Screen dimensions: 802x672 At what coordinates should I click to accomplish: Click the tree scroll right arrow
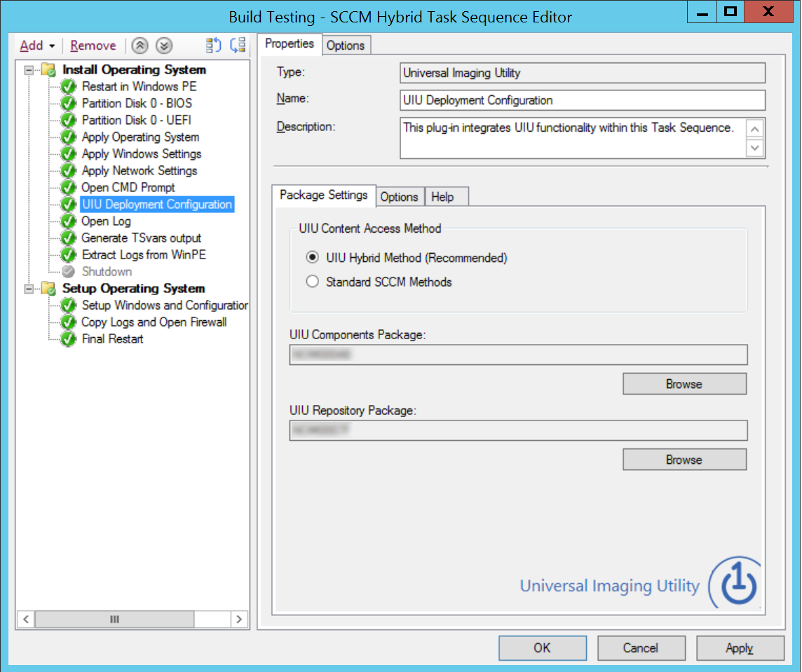coord(239,619)
